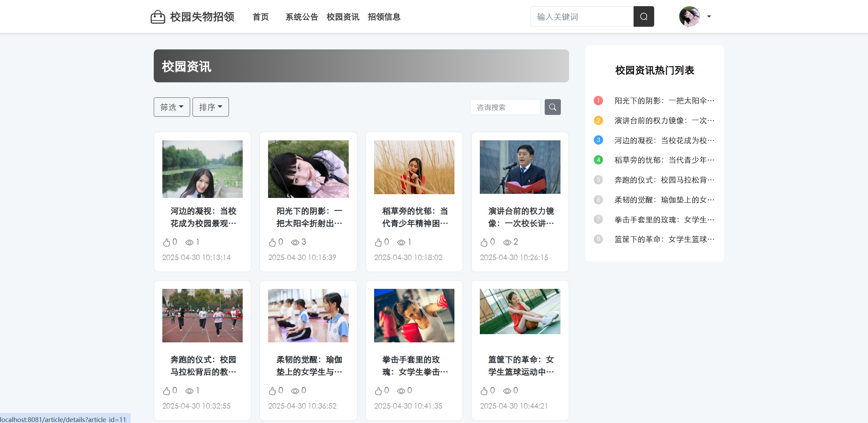Click user avatar in the header
This screenshot has height=423, width=868.
click(x=689, y=16)
